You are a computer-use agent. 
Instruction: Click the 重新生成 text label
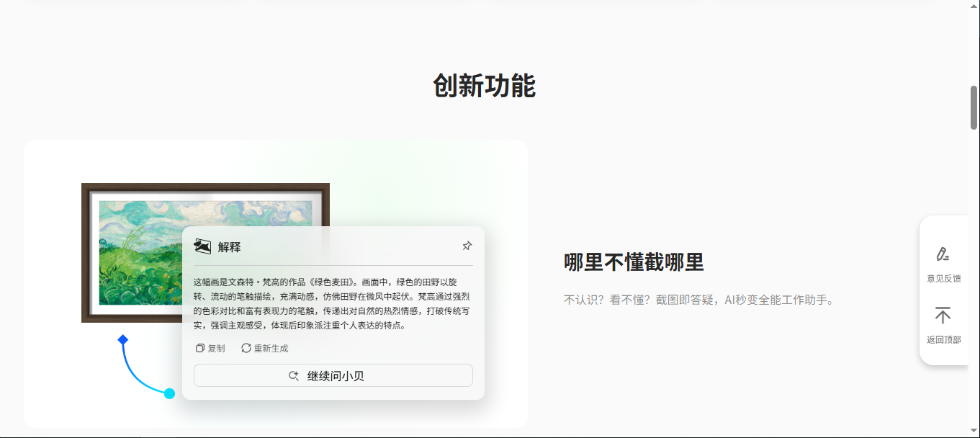click(x=271, y=349)
